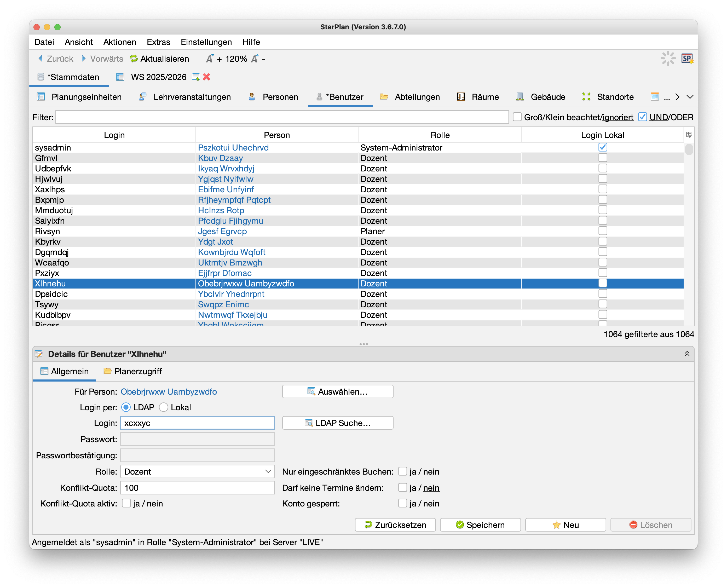Click the decrease font size icon
Image resolution: width=727 pixels, height=588 pixels.
[255, 59]
